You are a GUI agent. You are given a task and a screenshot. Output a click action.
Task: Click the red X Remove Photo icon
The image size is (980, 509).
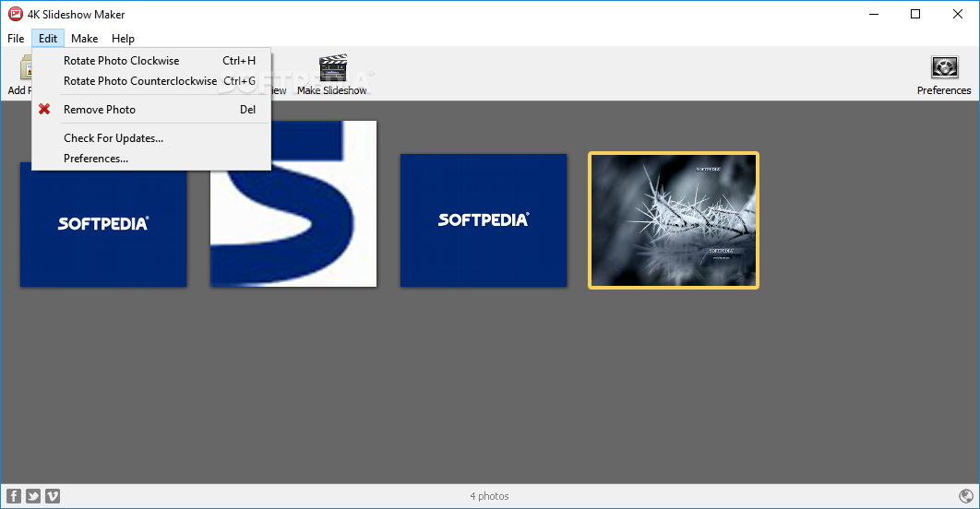click(43, 110)
